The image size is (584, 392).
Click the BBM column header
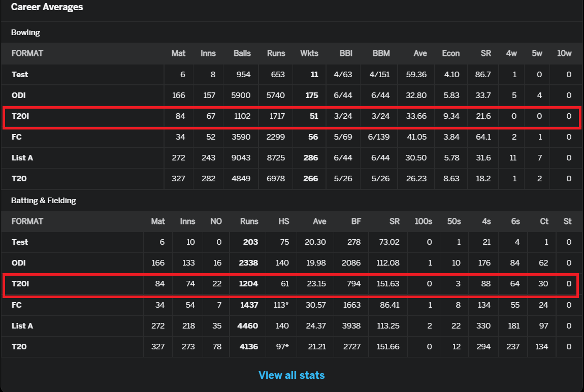point(381,53)
